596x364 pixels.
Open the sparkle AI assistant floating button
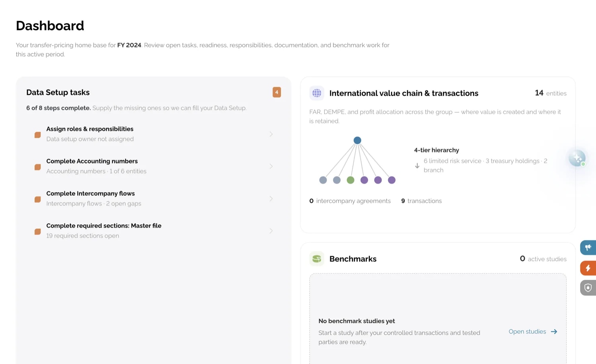(x=577, y=158)
